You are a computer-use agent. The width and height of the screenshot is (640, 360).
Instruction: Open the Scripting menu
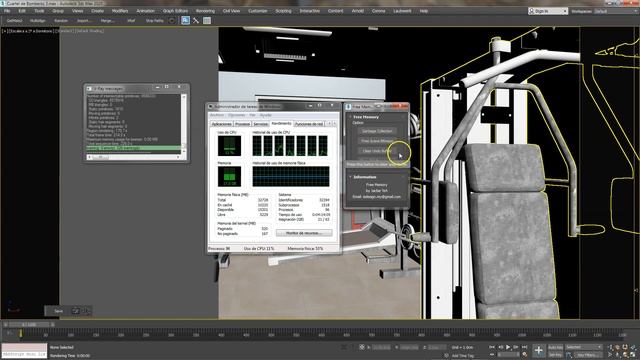point(283,11)
